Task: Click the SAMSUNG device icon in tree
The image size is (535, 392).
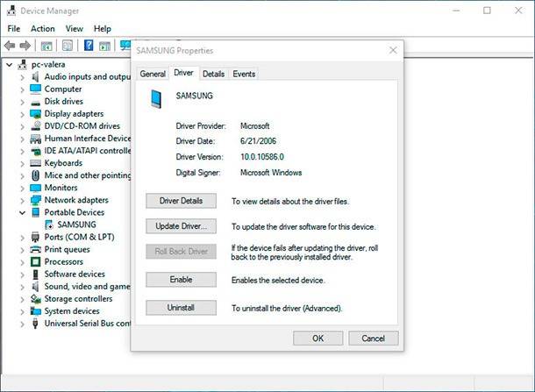Action: [x=49, y=225]
